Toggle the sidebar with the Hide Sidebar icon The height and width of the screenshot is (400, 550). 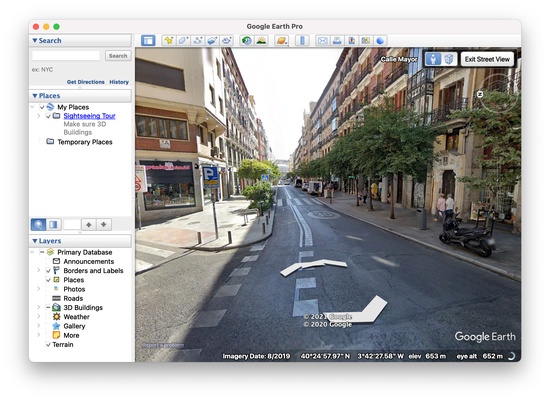pyautogui.click(x=148, y=40)
